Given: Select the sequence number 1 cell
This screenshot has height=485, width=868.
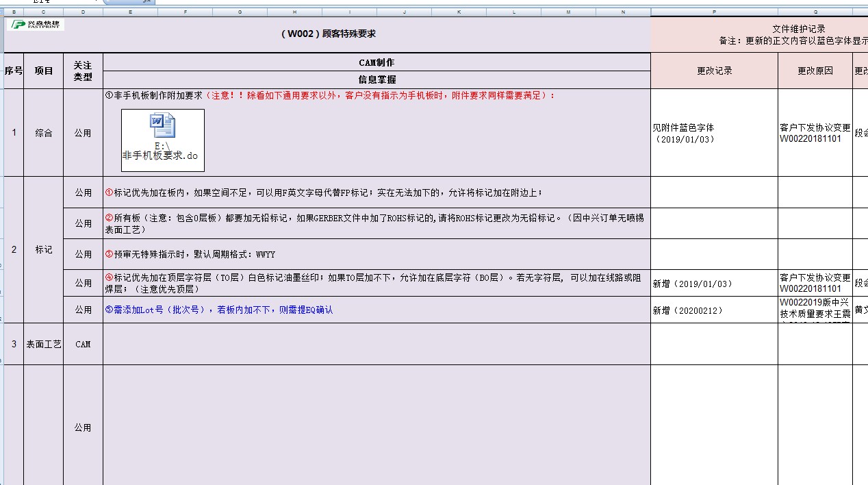Looking at the screenshot, I should coord(14,133).
